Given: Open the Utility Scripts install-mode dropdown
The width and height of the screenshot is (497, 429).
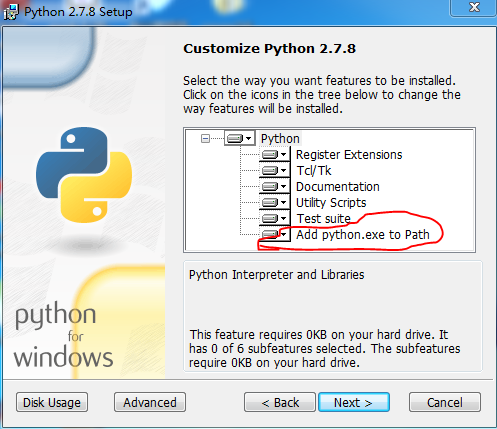Looking at the screenshot, I should pos(274,202).
